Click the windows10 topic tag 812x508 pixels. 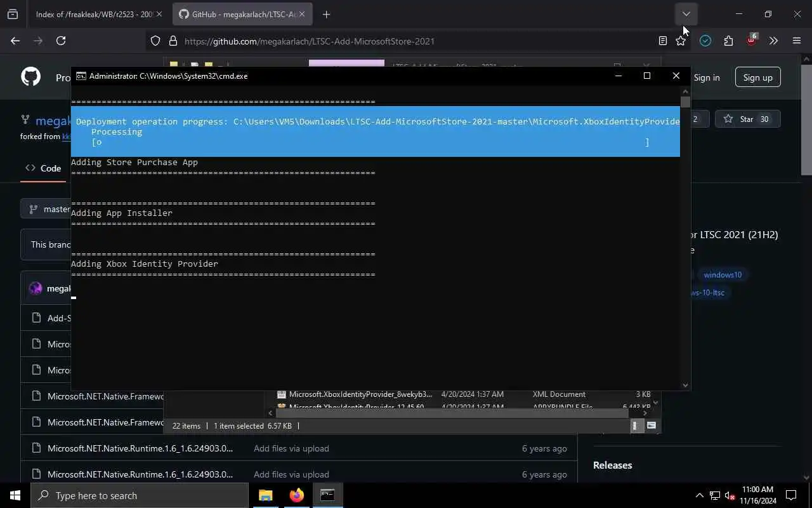pos(723,275)
